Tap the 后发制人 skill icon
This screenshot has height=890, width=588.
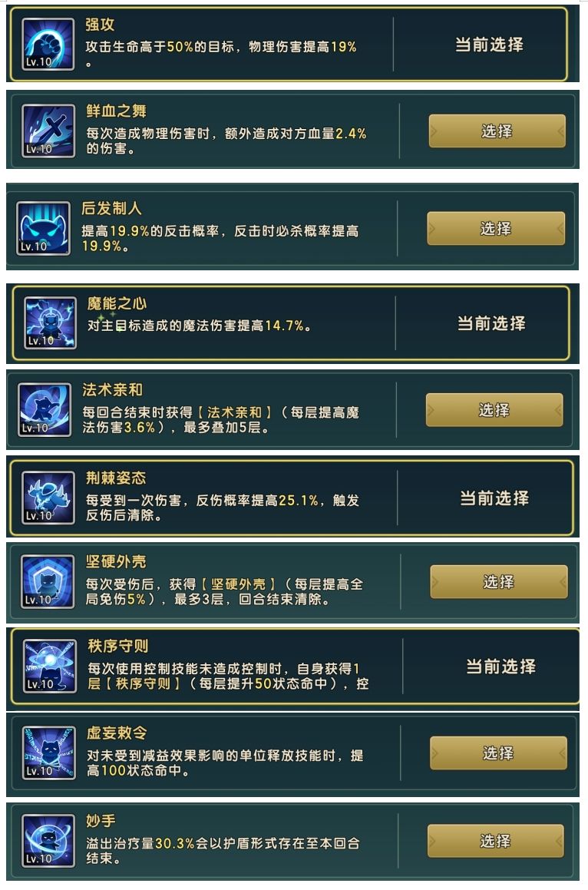[x=44, y=228]
